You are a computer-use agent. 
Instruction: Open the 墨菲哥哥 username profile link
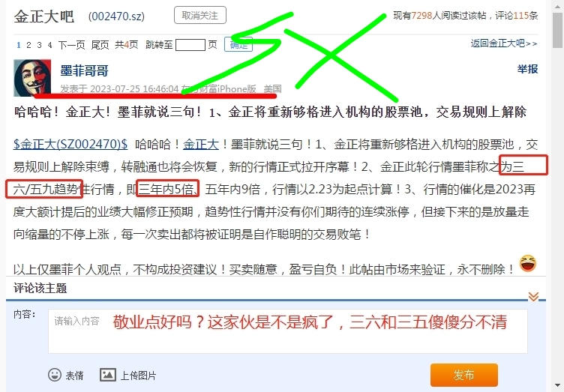tap(84, 70)
